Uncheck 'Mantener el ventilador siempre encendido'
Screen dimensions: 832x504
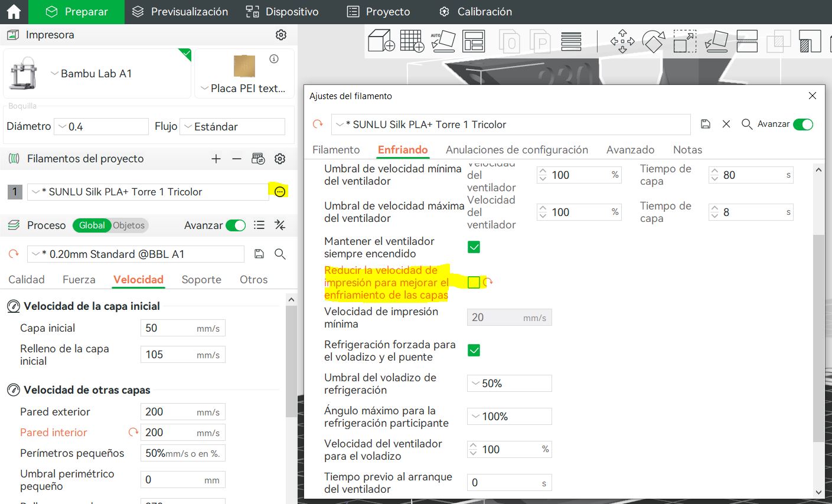click(x=474, y=247)
